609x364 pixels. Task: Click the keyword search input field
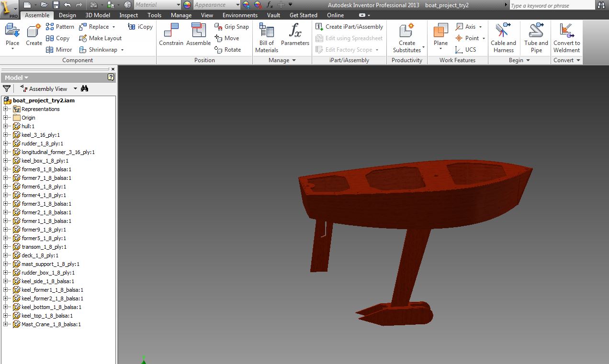[551, 6]
